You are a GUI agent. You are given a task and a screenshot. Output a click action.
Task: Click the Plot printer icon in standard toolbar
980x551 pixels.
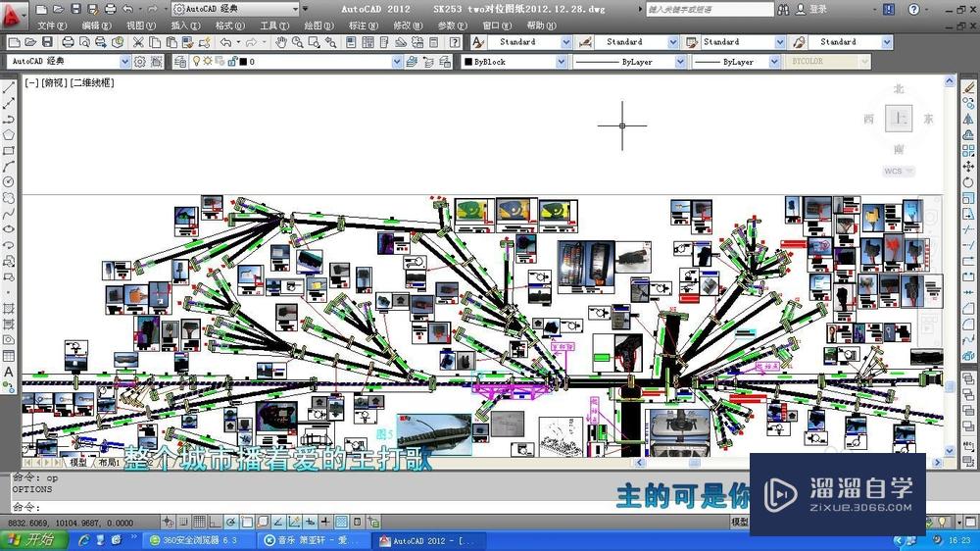pyautogui.click(x=69, y=42)
